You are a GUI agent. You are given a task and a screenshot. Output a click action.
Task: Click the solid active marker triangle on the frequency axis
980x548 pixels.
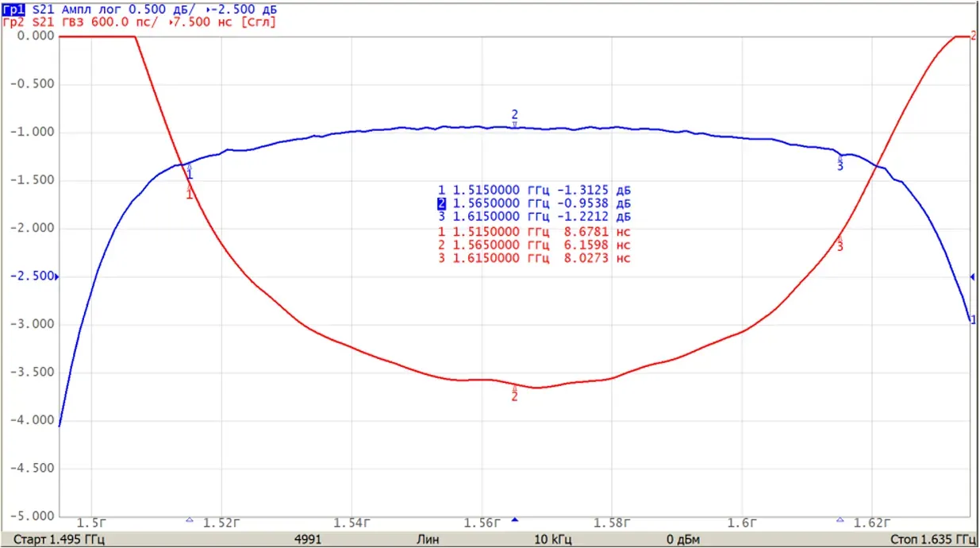tap(514, 519)
